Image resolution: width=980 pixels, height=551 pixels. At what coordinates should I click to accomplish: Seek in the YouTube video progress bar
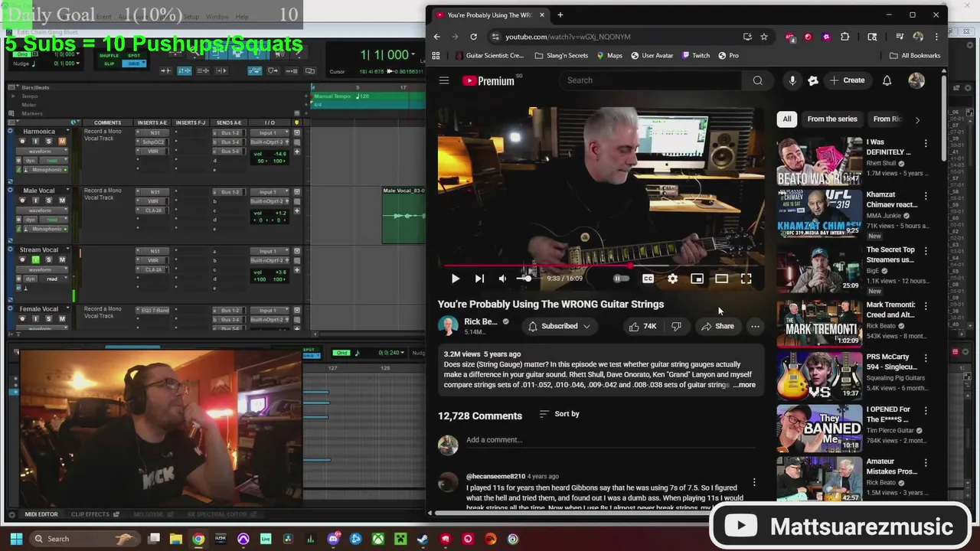(x=599, y=266)
